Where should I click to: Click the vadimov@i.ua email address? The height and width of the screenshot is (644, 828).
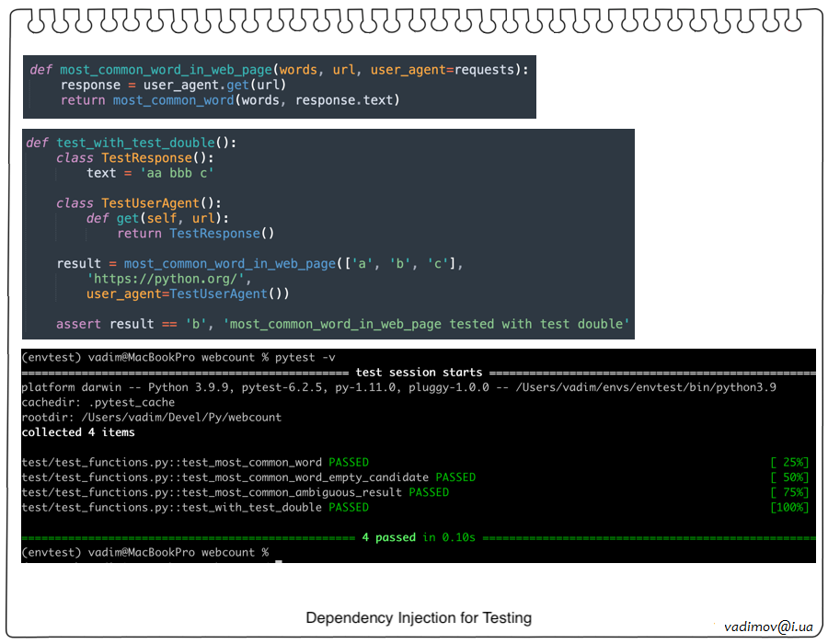tap(767, 626)
